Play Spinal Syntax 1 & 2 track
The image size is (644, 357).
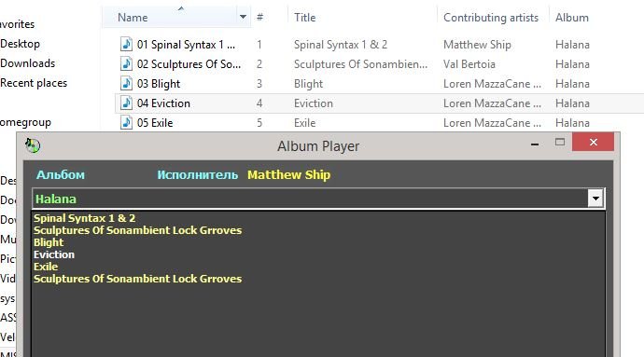pos(85,218)
